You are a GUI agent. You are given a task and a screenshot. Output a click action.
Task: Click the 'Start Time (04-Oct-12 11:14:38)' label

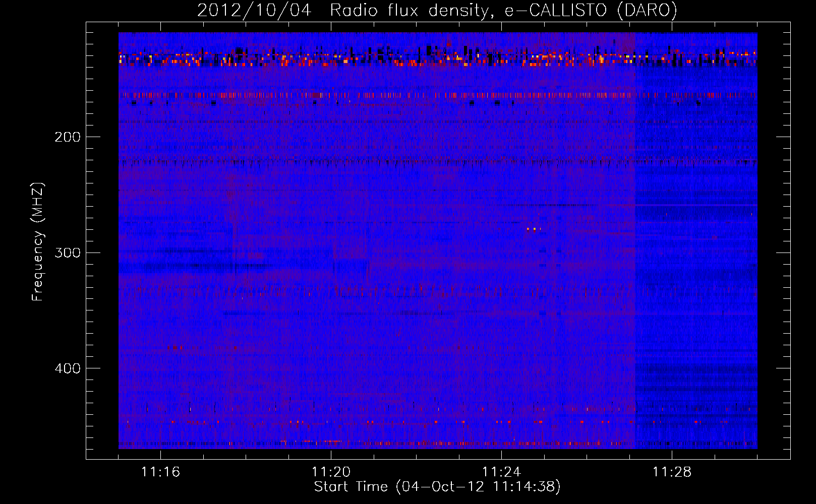[x=437, y=487]
